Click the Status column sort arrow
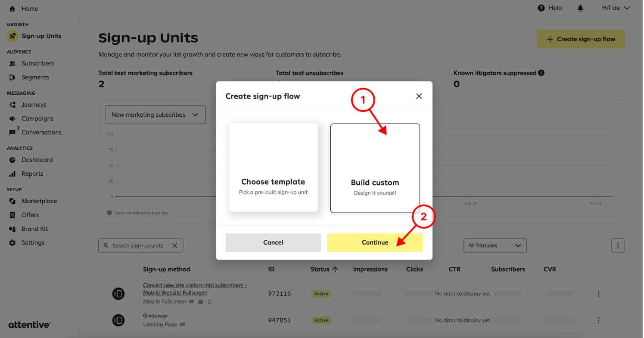 (335, 269)
